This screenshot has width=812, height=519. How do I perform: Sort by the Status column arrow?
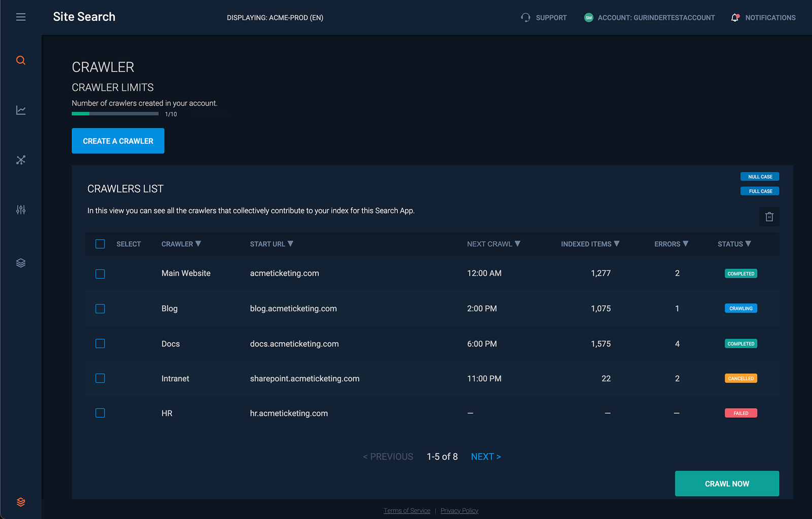748,244
